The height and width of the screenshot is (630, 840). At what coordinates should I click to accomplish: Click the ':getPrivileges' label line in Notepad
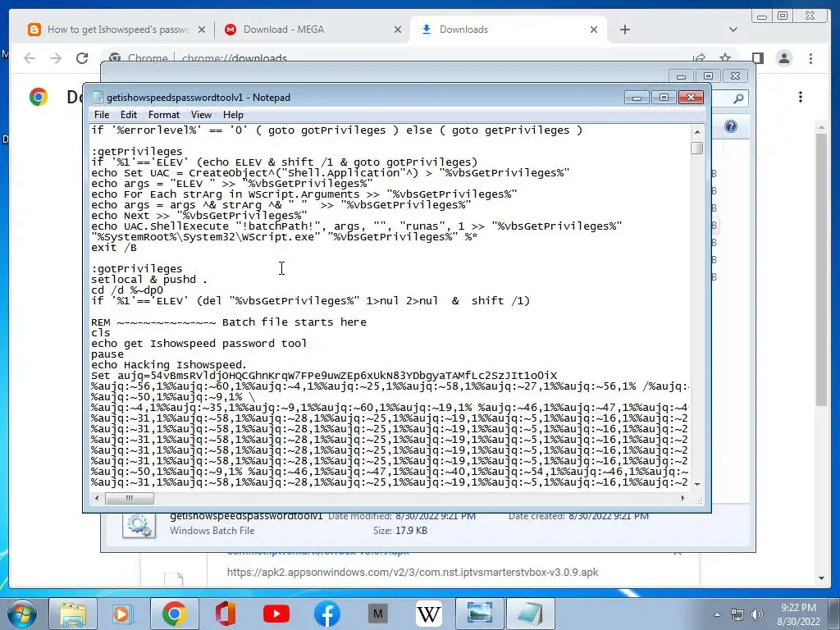[137, 151]
